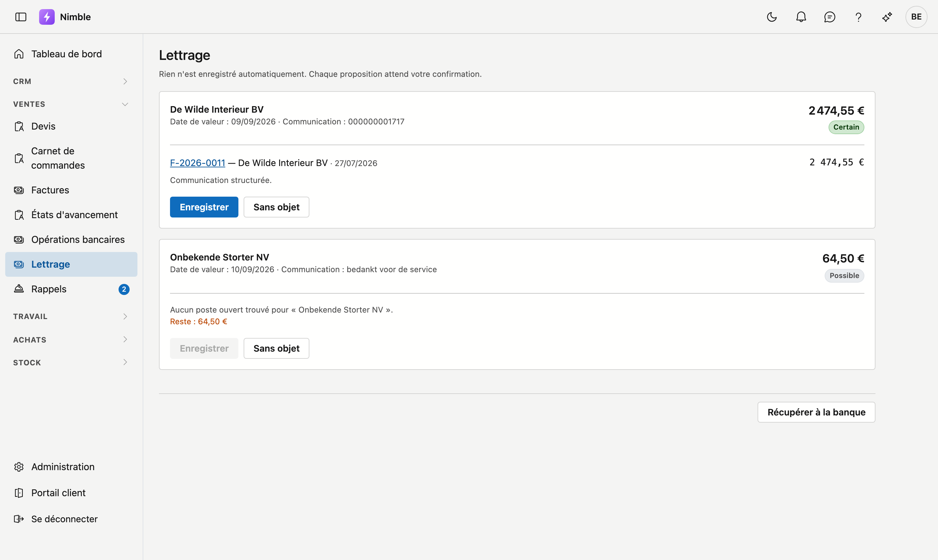This screenshot has width=938, height=560.
Task: Open the chat messages icon
Action: [830, 17]
